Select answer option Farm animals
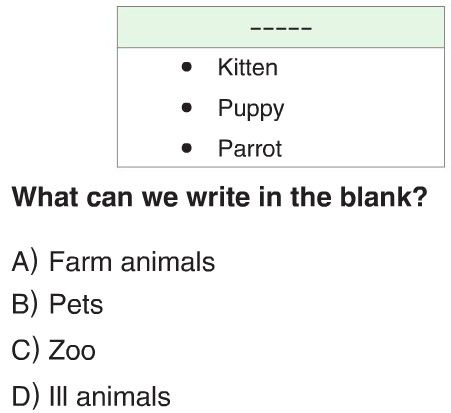Image resolution: width=451 pixels, height=413 pixels. point(113,262)
